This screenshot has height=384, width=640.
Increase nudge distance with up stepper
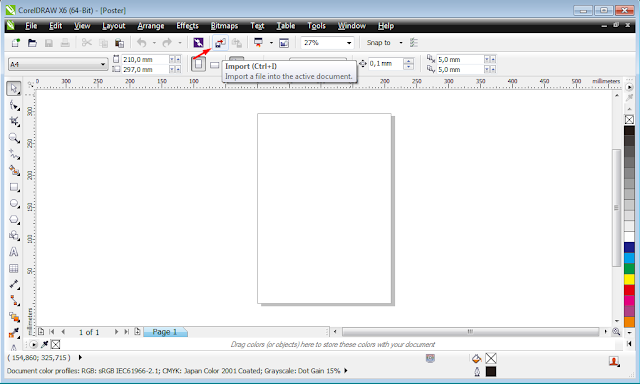(x=409, y=61)
